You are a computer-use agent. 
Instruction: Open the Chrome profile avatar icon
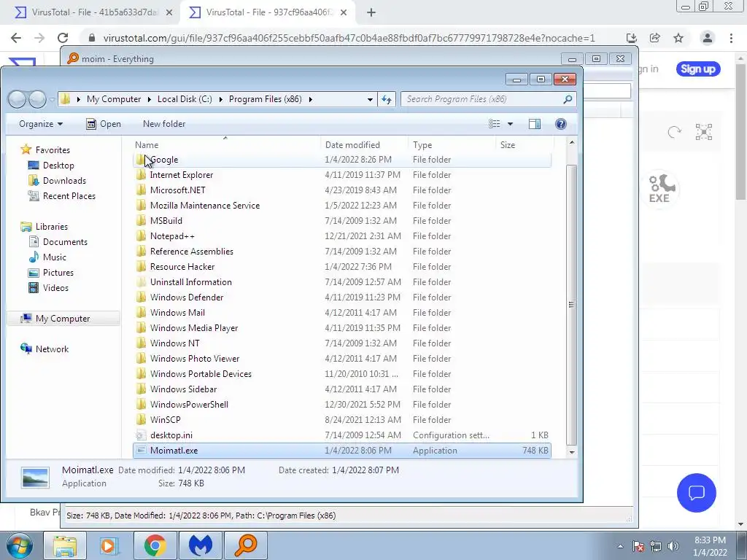[707, 38]
